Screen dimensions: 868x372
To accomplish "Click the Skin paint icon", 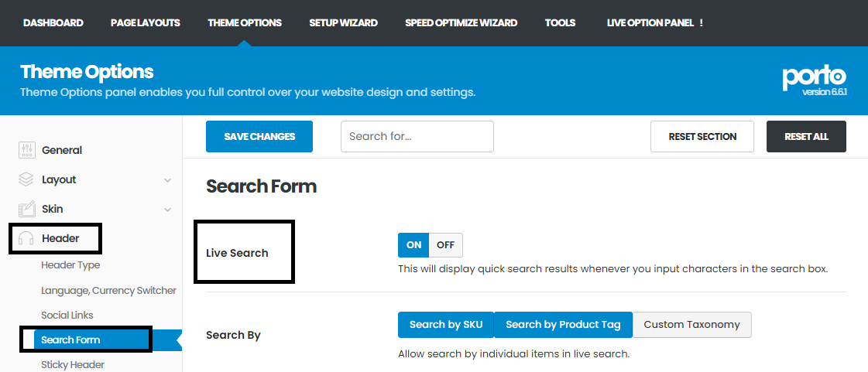I will [x=26, y=209].
